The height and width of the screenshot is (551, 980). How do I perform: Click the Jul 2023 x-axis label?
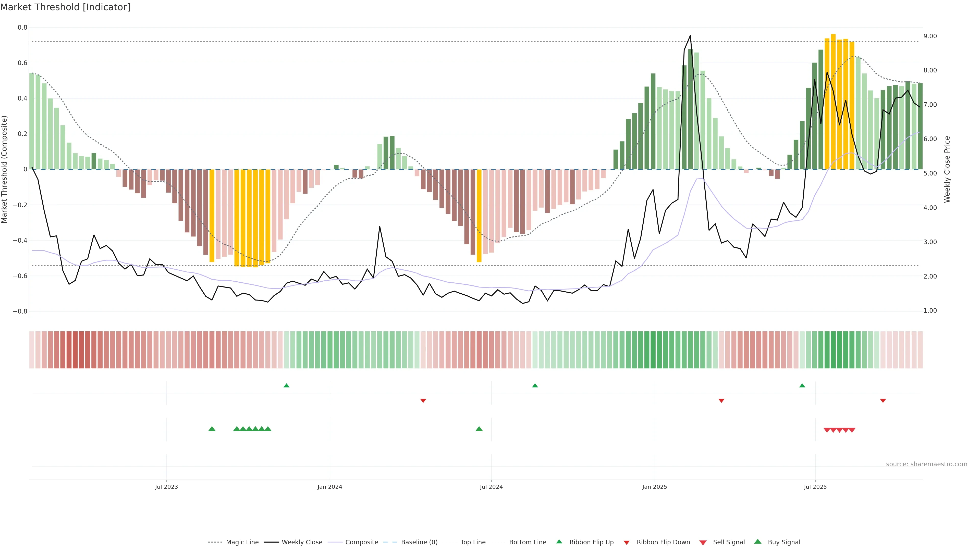point(166,487)
